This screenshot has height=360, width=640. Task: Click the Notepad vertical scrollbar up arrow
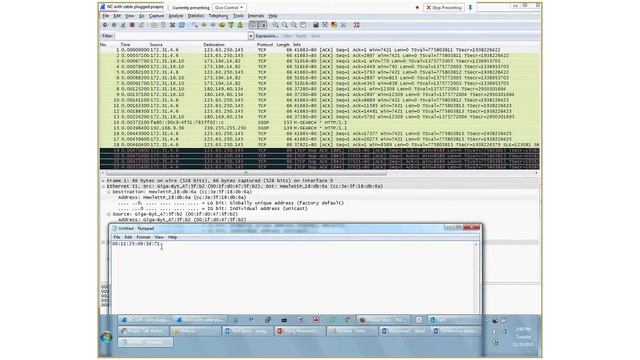pos(476,244)
